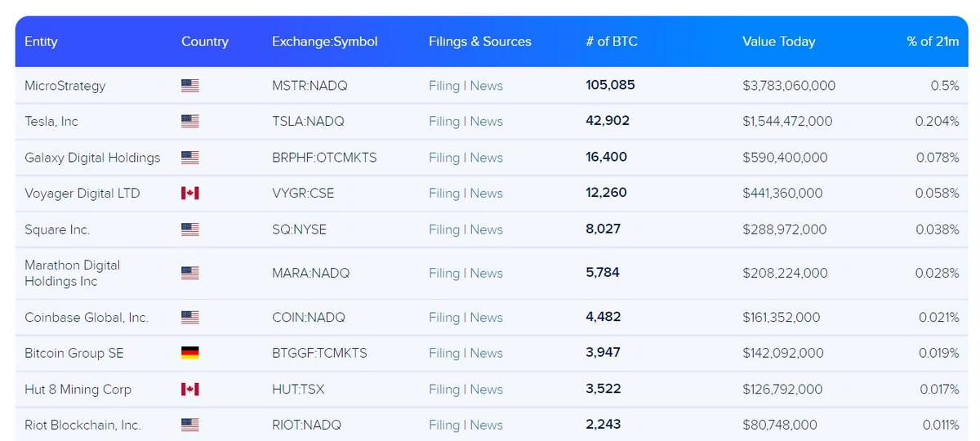The image size is (980, 441).
Task: Click the $3,783,060,000 value cell
Action: click(789, 86)
